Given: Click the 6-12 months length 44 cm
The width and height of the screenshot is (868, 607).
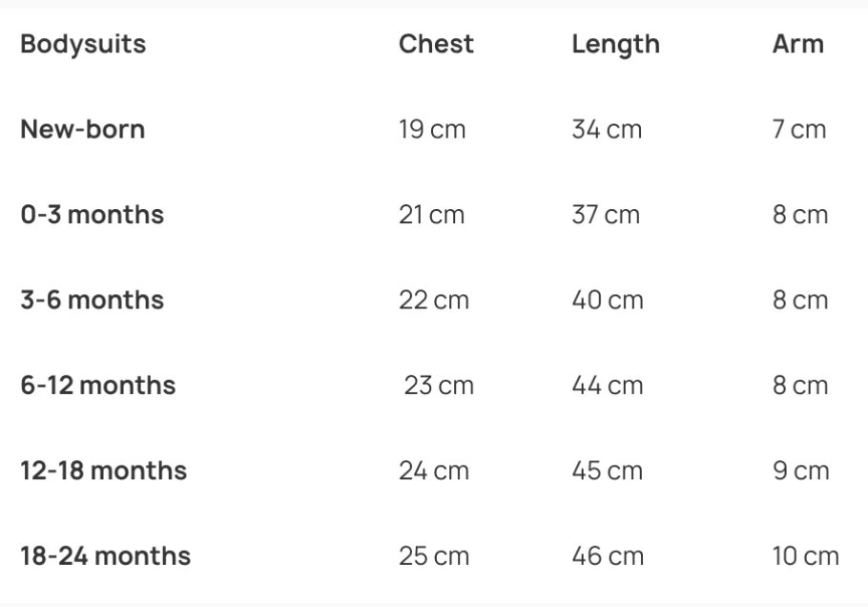Looking at the screenshot, I should [608, 386].
